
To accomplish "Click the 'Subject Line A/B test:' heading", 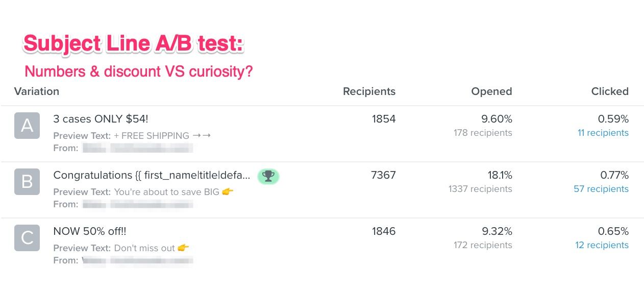I will click(134, 44).
